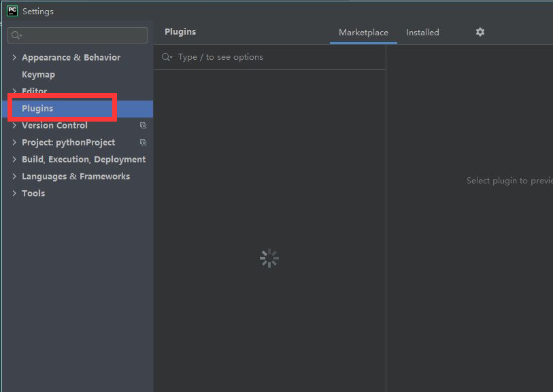The height and width of the screenshot is (392, 553).
Task: Expand Appearance & Behavior section
Action: point(14,58)
